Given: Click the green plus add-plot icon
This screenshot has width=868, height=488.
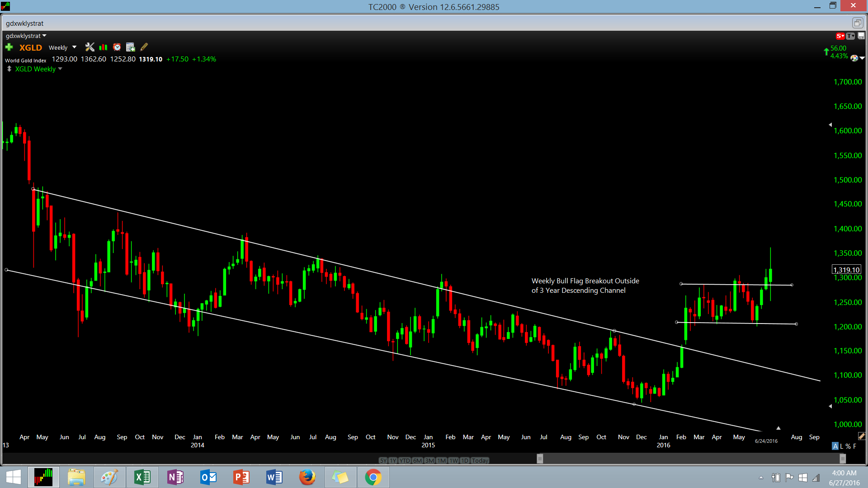Looking at the screenshot, I should pos(9,47).
